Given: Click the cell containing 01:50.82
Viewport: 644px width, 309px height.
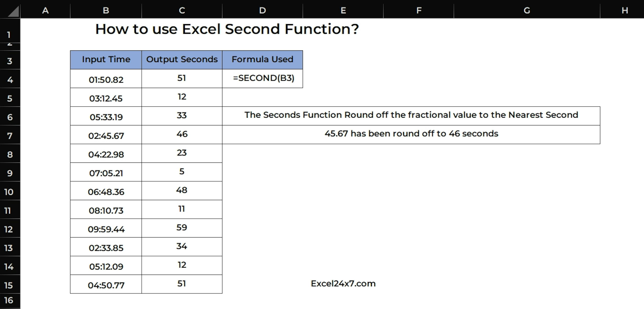Looking at the screenshot, I should tap(106, 80).
